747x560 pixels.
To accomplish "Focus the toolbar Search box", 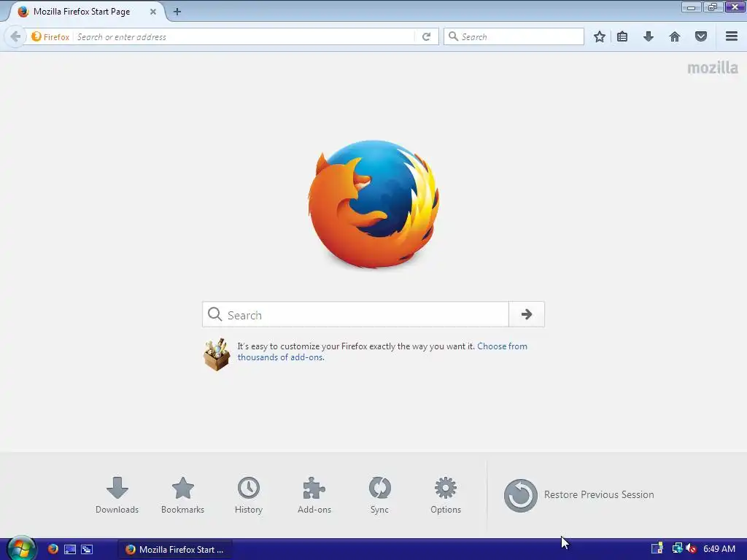I will coord(514,36).
